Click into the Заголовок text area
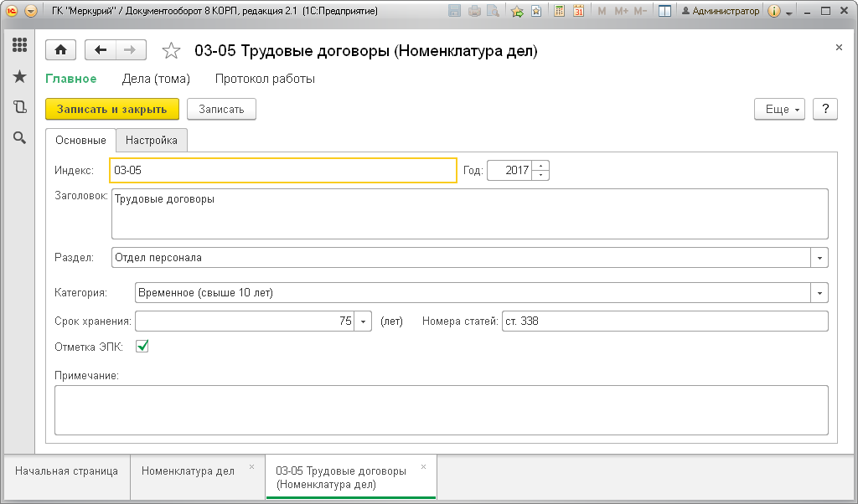858x504 pixels. pos(470,213)
